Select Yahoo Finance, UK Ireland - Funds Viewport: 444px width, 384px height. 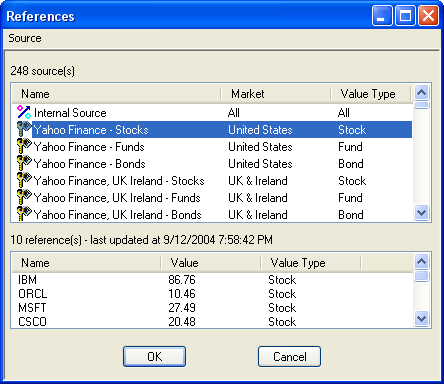click(212, 198)
